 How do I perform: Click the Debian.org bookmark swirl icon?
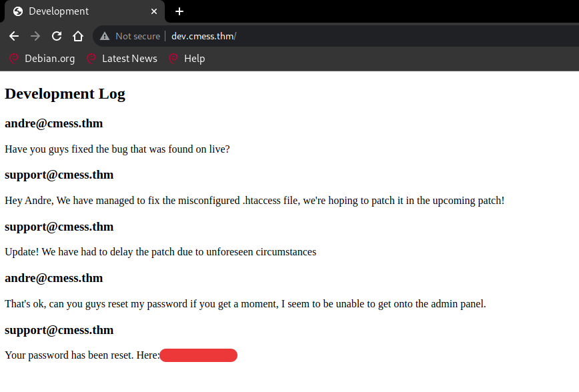pos(13,59)
